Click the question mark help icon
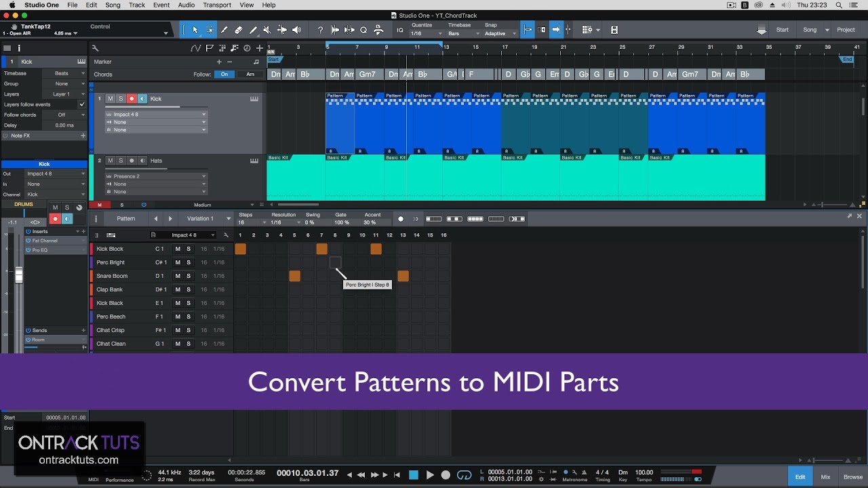This screenshot has width=868, height=488. [x=320, y=30]
